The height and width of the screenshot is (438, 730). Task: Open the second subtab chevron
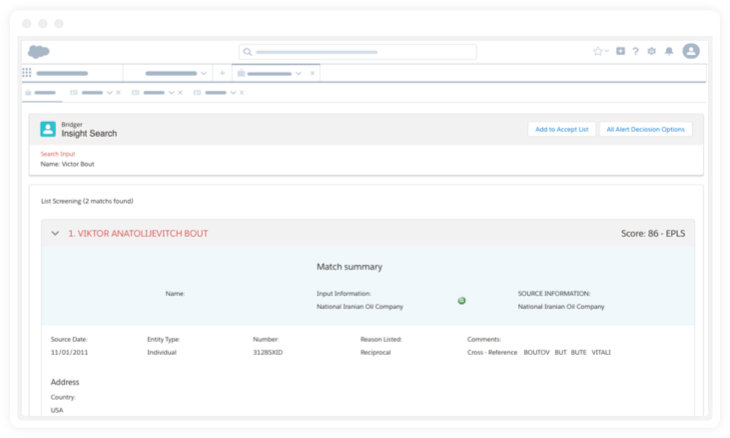coord(109,93)
